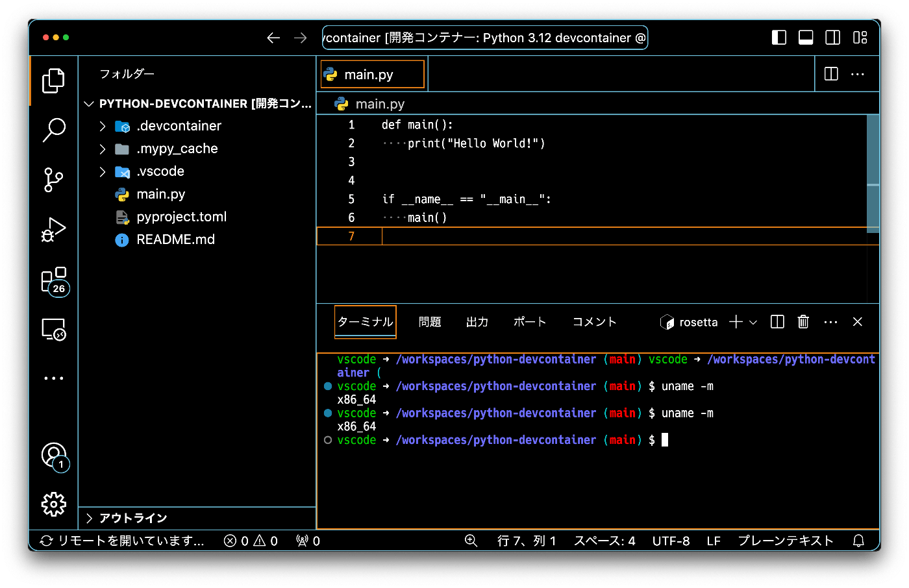Open the Accounts menu
This screenshot has width=909, height=588.
tap(55, 457)
